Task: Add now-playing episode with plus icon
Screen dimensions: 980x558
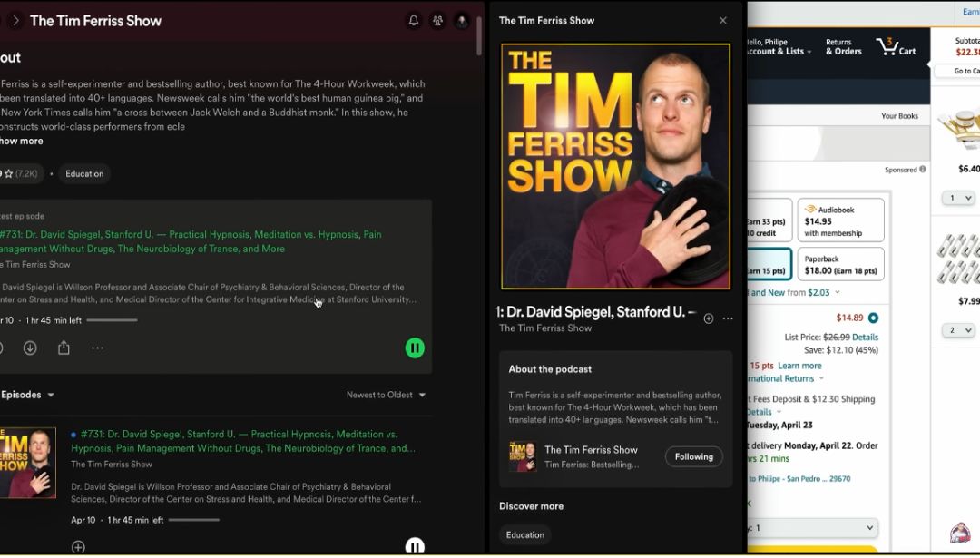Action: click(708, 318)
